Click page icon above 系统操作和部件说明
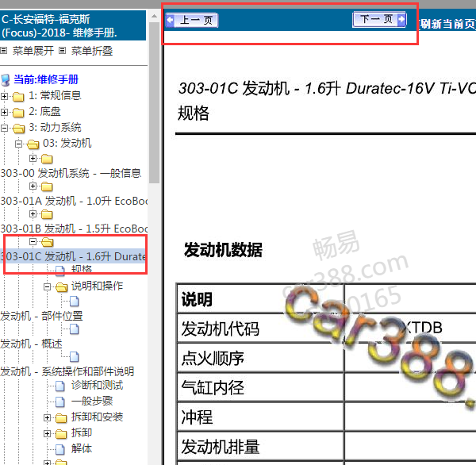Image resolution: width=476 pixels, height=465 pixels. [x=75, y=356]
